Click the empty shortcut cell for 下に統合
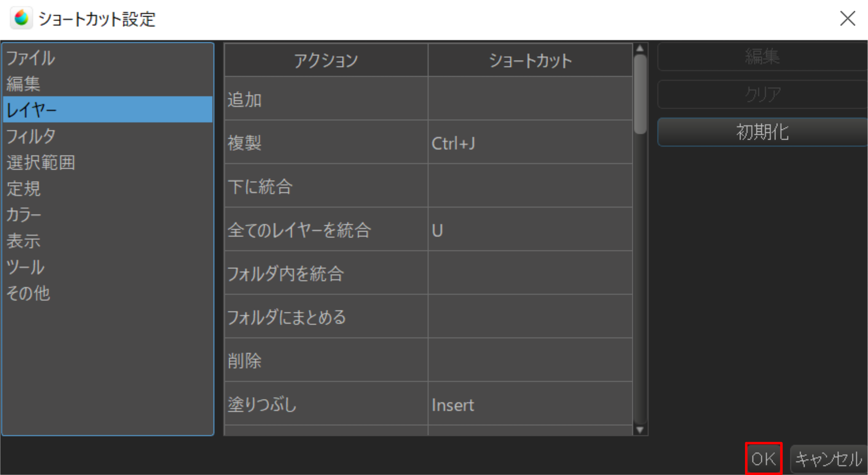The image size is (868, 475). click(x=530, y=185)
